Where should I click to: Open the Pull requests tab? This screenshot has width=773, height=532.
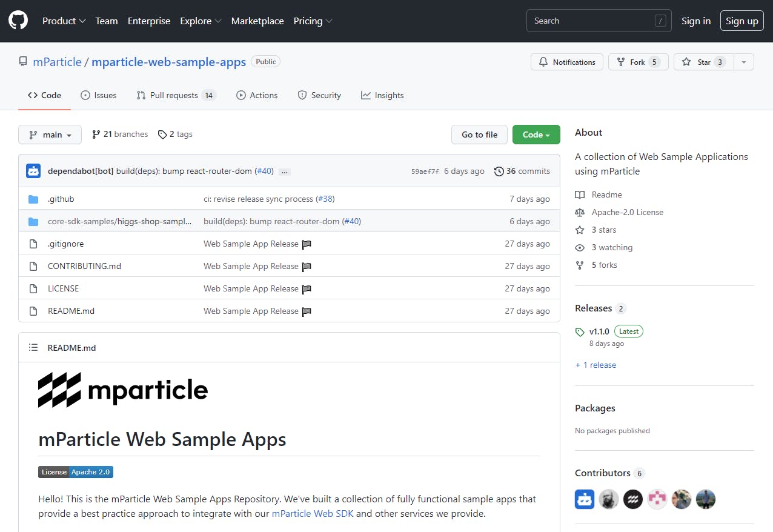click(x=176, y=95)
